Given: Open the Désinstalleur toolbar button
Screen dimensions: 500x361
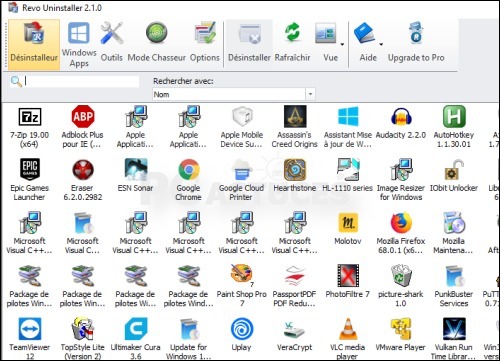Looking at the screenshot, I should (x=34, y=44).
